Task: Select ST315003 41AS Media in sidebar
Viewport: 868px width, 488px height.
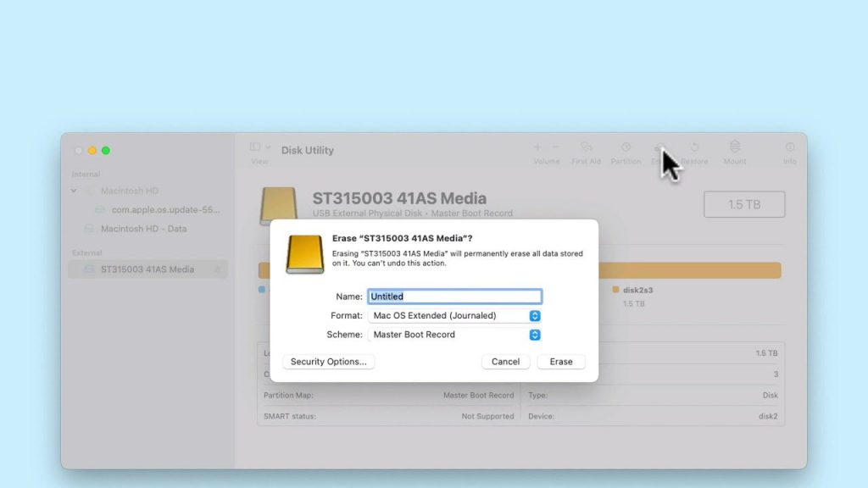Action: pyautogui.click(x=147, y=269)
